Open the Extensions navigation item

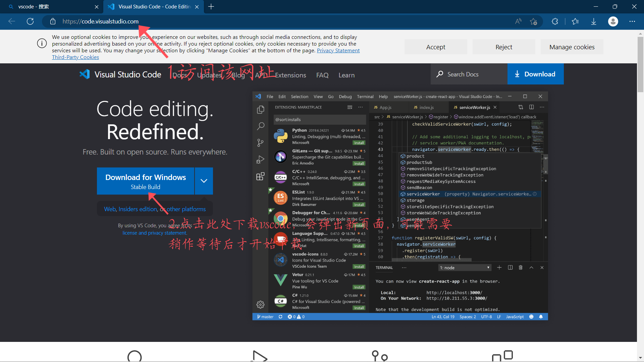click(290, 75)
